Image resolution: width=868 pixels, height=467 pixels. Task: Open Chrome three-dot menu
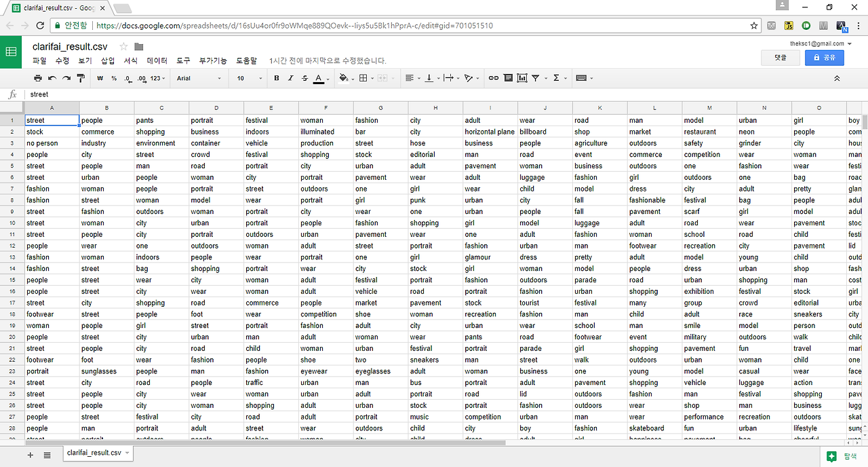859,26
